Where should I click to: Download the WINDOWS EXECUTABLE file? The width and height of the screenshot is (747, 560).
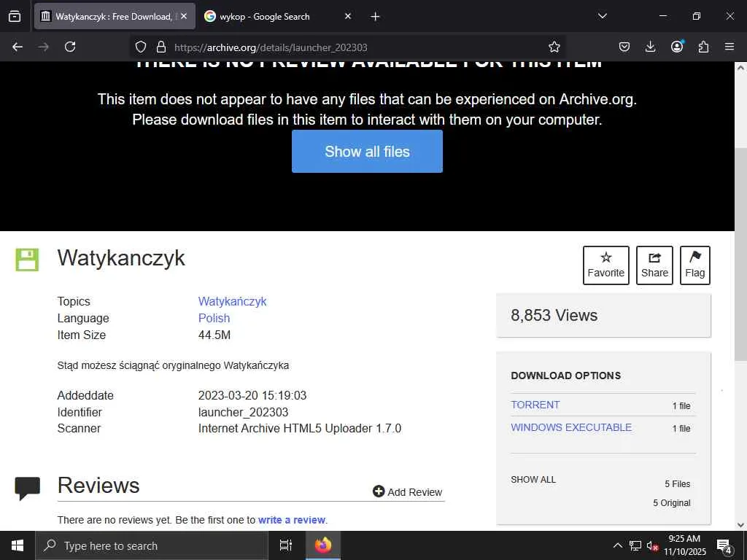point(571,427)
